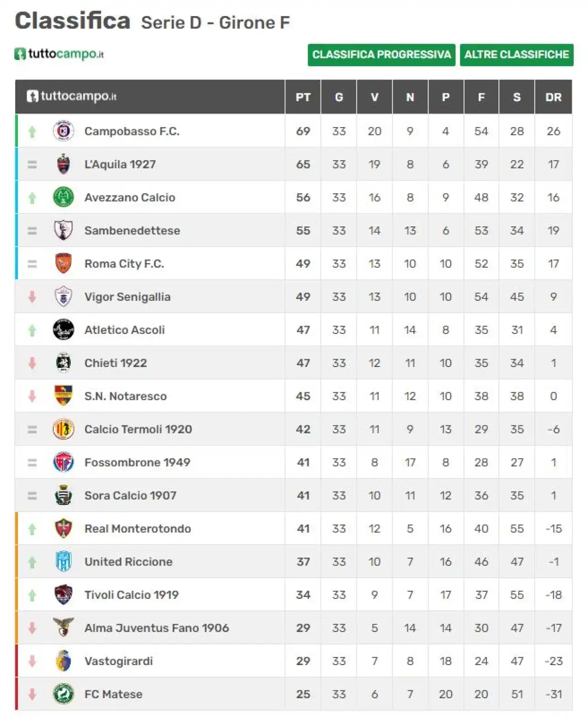
Task: Select the PT column header
Action: pyautogui.click(x=303, y=97)
